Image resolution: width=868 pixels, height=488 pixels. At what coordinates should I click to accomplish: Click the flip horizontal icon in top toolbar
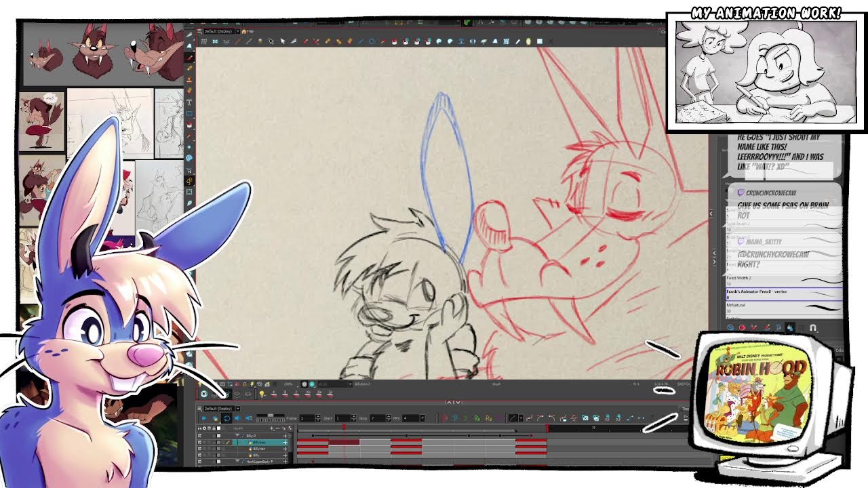tap(473, 41)
